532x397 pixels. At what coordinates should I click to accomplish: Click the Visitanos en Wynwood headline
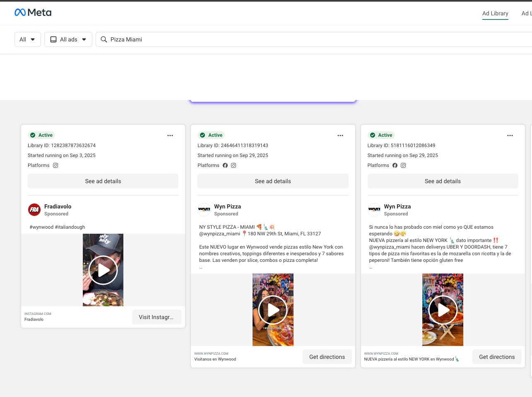click(215, 359)
